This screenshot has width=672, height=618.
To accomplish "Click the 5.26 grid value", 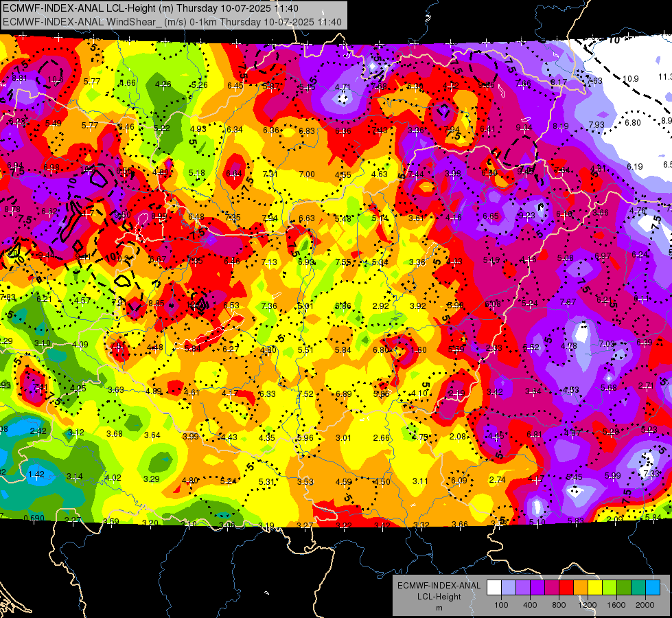I will click(x=199, y=85).
